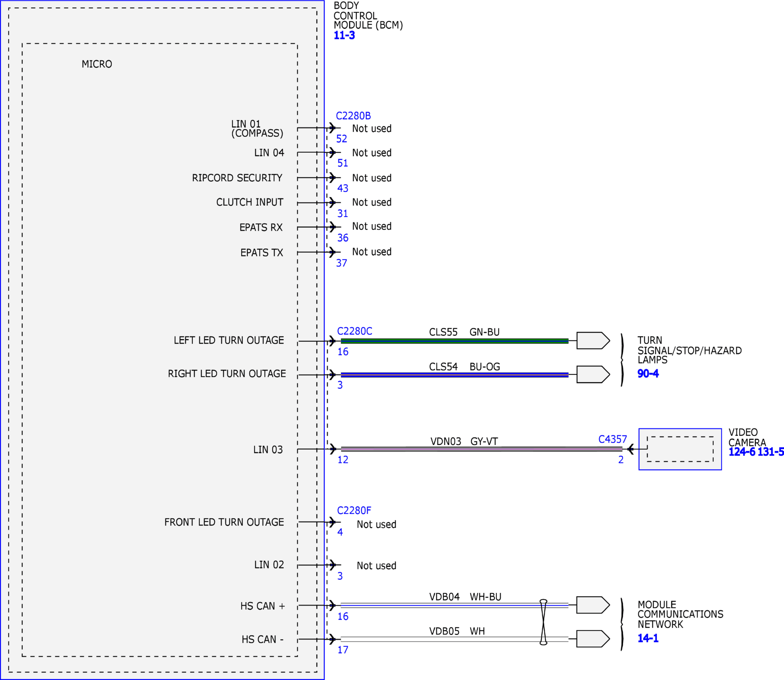Click the CLS54 BU-OG wire label
The width and height of the screenshot is (784, 680).
tap(464, 367)
